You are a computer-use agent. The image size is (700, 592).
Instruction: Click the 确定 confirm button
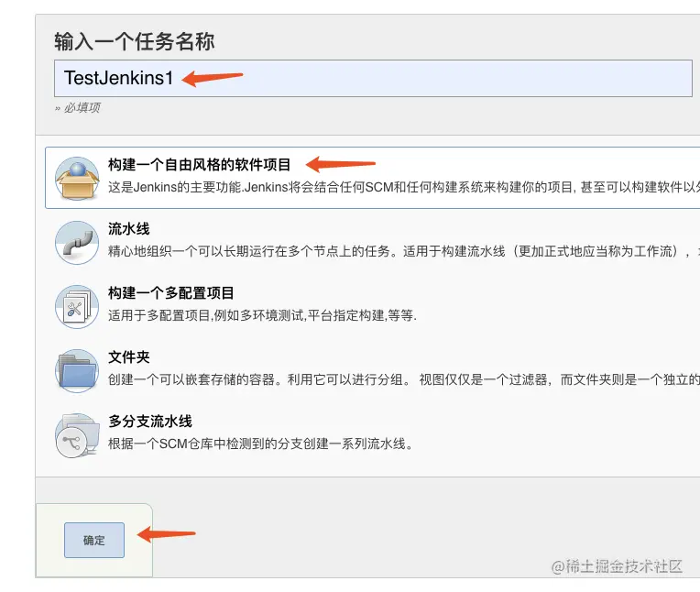coord(94,540)
